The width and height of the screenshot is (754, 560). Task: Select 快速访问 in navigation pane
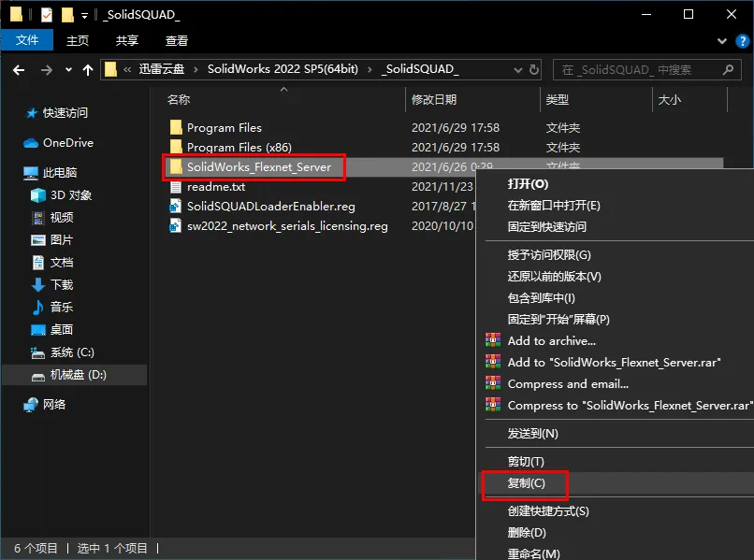[65, 113]
